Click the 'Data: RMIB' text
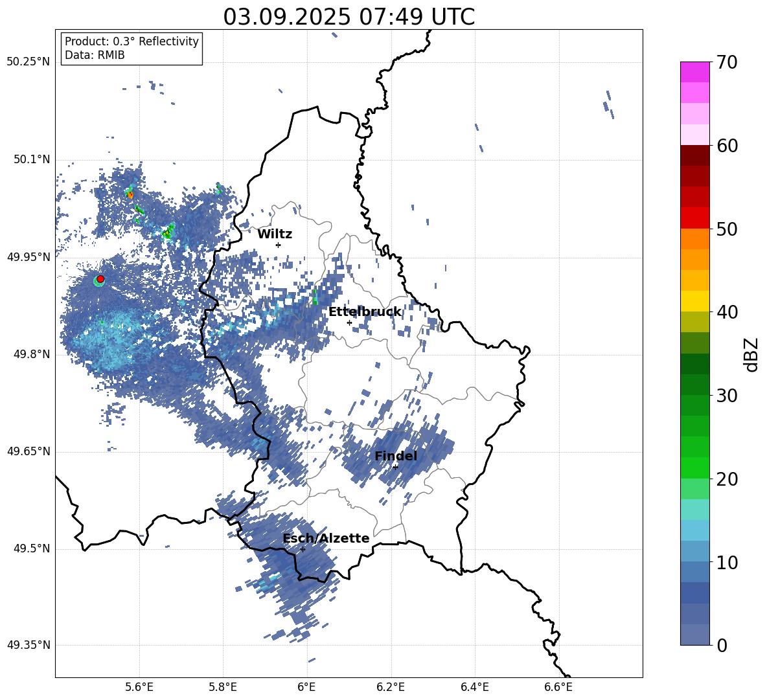This screenshot has width=767, height=700. click(x=95, y=55)
